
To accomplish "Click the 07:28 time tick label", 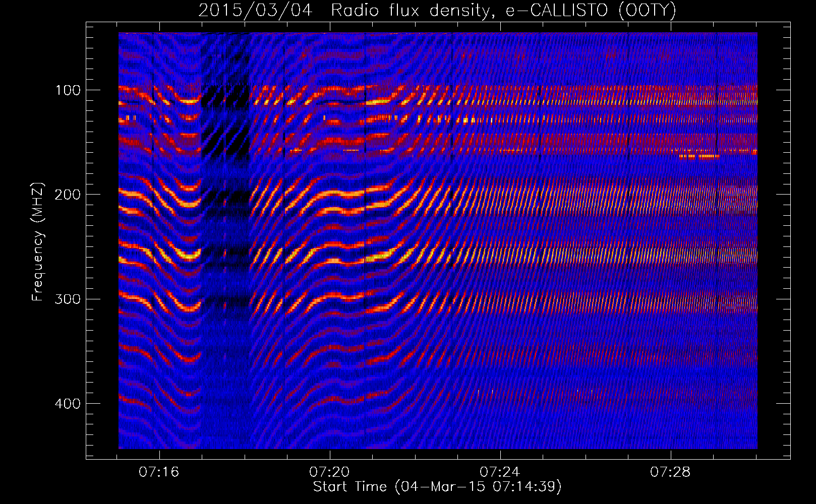I will 670,472.
